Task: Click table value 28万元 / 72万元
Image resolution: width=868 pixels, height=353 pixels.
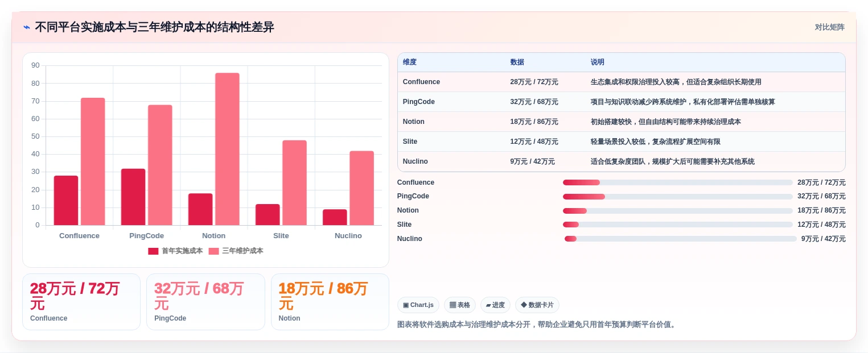Action: point(534,82)
